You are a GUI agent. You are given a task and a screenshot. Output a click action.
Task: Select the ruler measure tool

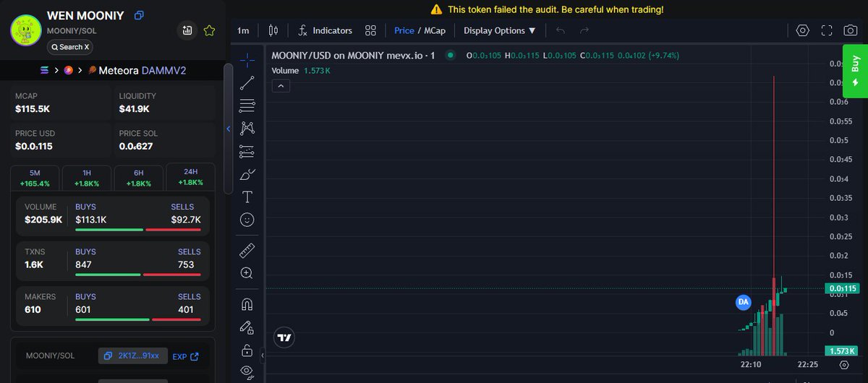[x=247, y=250]
